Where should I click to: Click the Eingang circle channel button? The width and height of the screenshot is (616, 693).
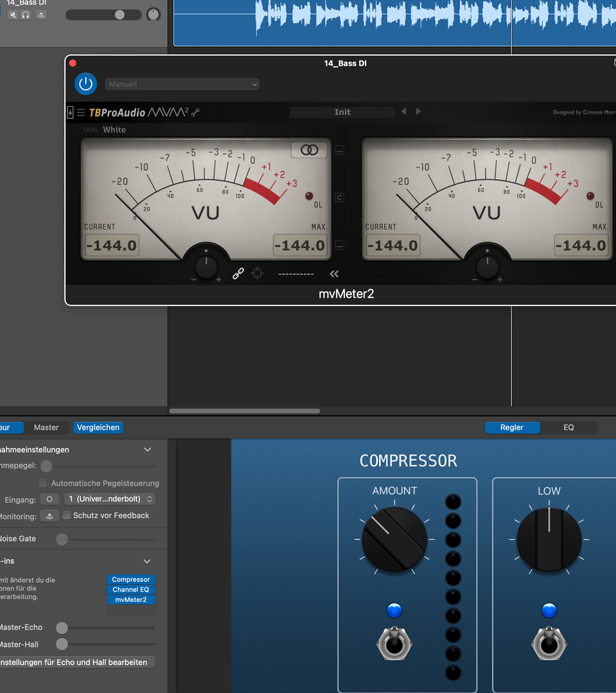tap(50, 499)
